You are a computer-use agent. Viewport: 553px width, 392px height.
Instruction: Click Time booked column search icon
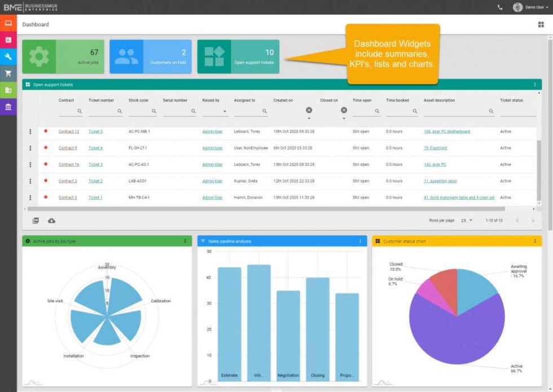[x=415, y=111]
